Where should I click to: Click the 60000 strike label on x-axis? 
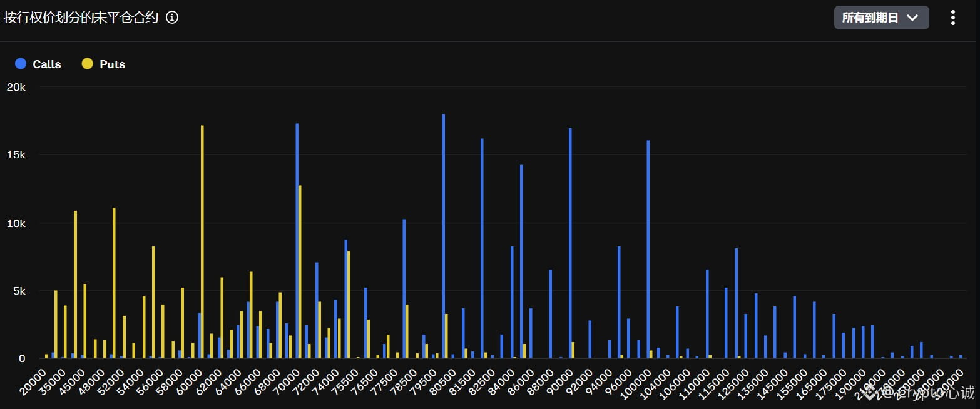pos(189,381)
